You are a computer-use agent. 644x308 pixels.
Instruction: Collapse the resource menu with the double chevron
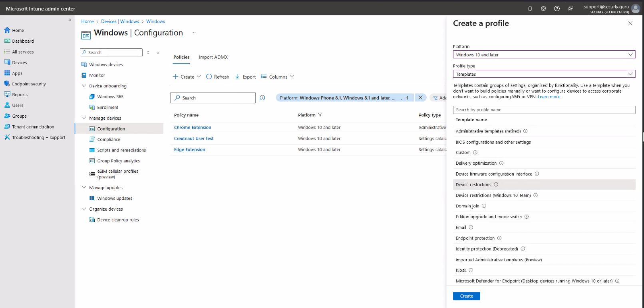[158, 52]
